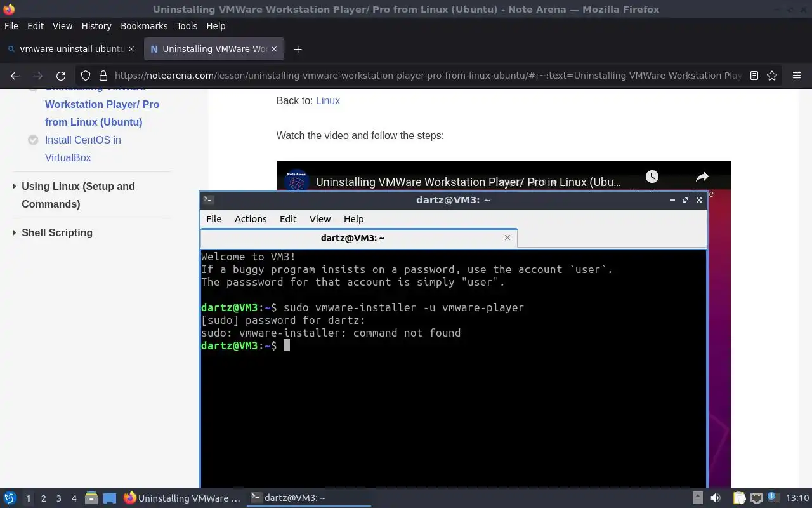This screenshot has width=812, height=508.
Task: Open the terminal Edit menu
Action: point(288,218)
